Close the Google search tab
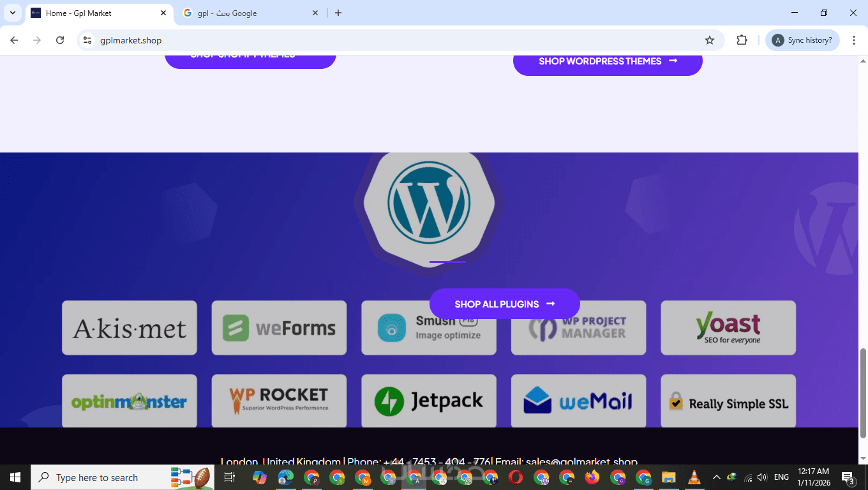The image size is (868, 490). (x=315, y=13)
